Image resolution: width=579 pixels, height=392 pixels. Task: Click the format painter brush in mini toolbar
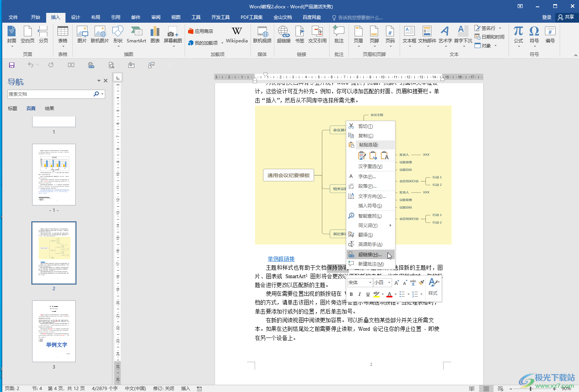[x=421, y=283]
